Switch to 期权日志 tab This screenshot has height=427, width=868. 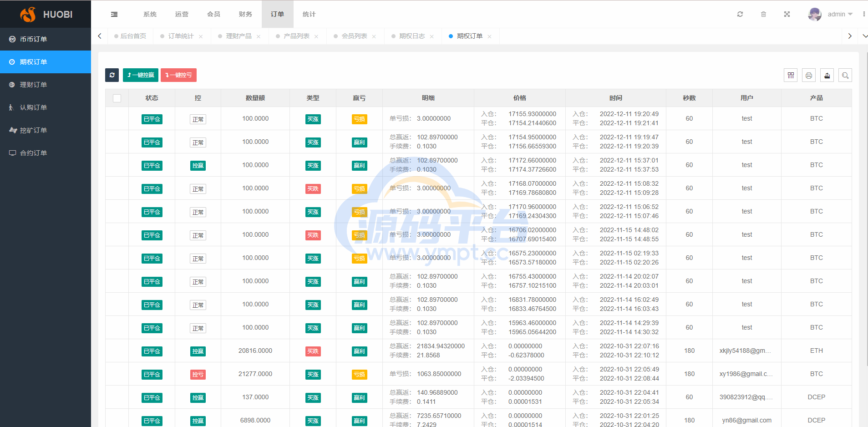point(412,36)
